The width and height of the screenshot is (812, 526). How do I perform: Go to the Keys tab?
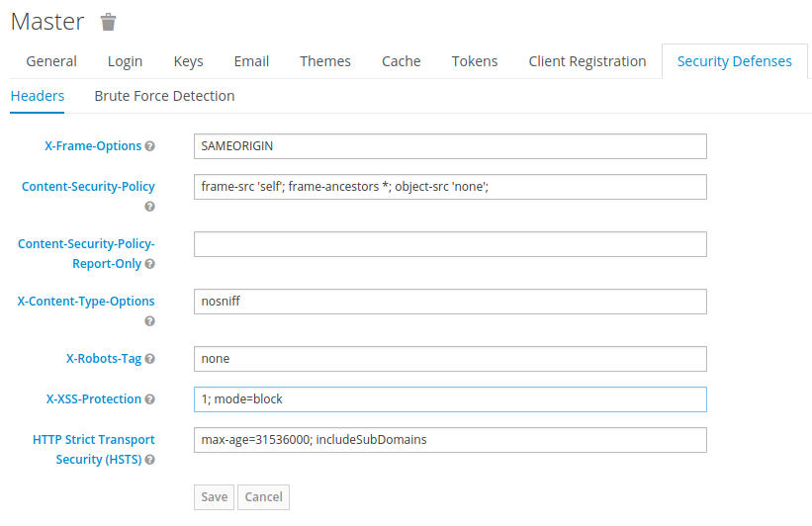click(188, 61)
